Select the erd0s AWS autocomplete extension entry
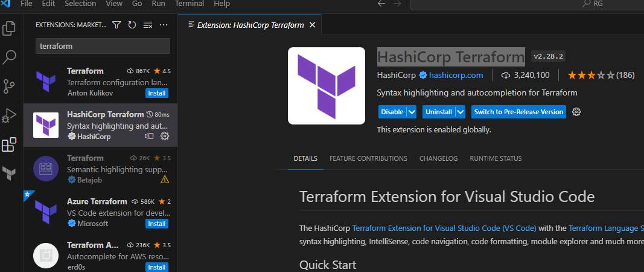This screenshot has width=644, height=272. 101,253
